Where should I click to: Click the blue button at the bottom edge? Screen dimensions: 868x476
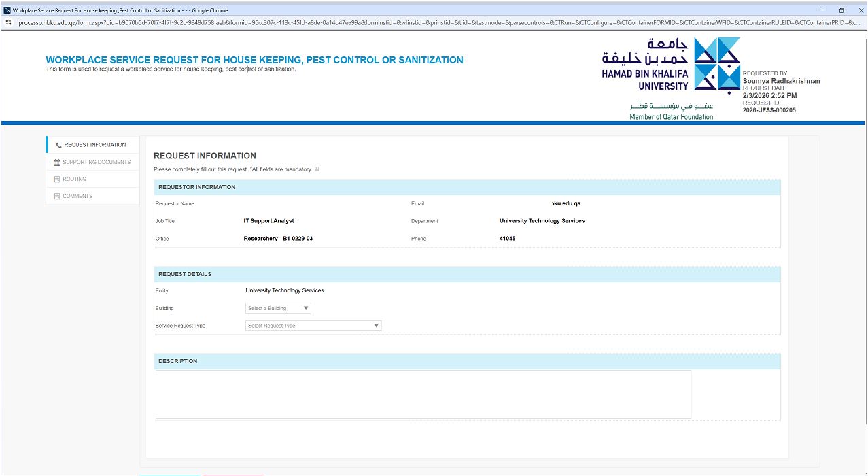point(170,474)
